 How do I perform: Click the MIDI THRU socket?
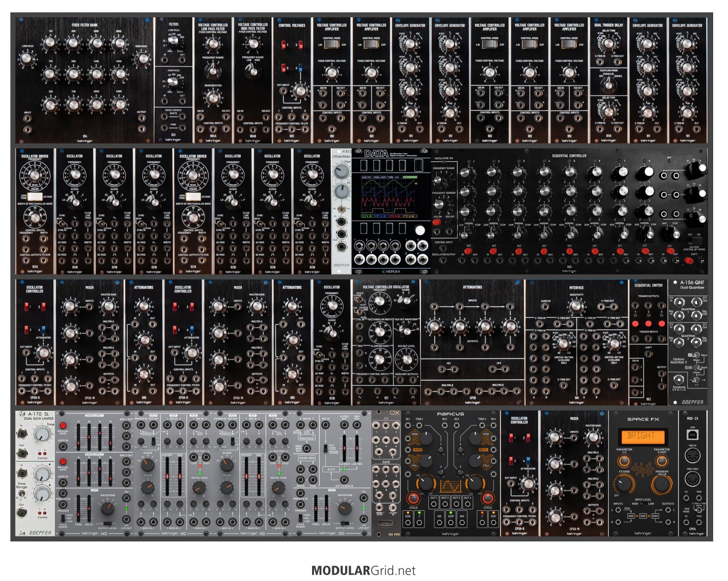(692, 479)
